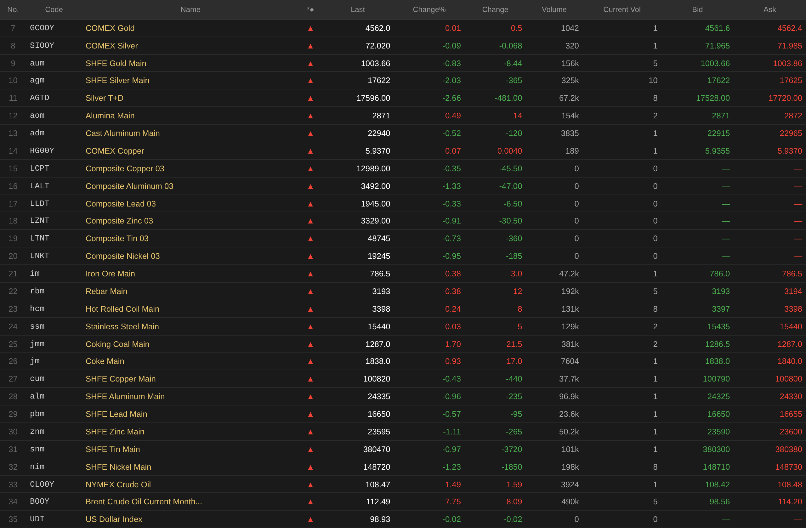806x532 pixels.
Task: Click the red triangle marker for US Dollar Index
Action: 310,520
